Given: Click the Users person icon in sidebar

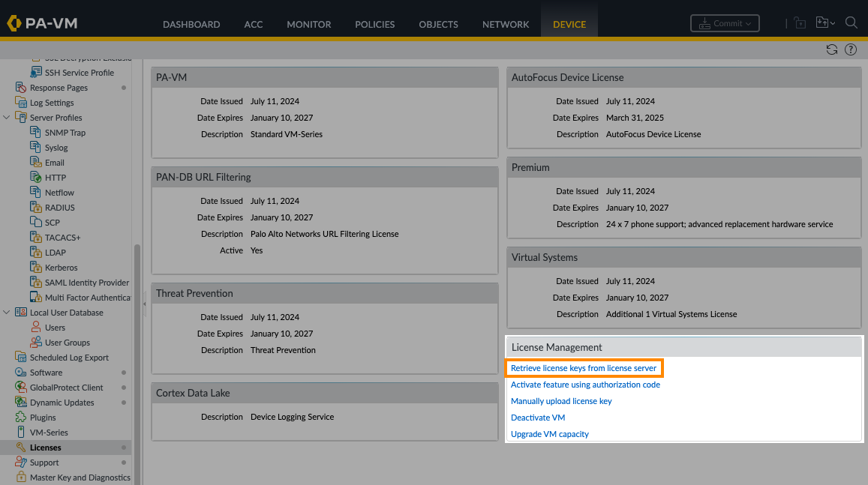Looking at the screenshot, I should coord(36,328).
